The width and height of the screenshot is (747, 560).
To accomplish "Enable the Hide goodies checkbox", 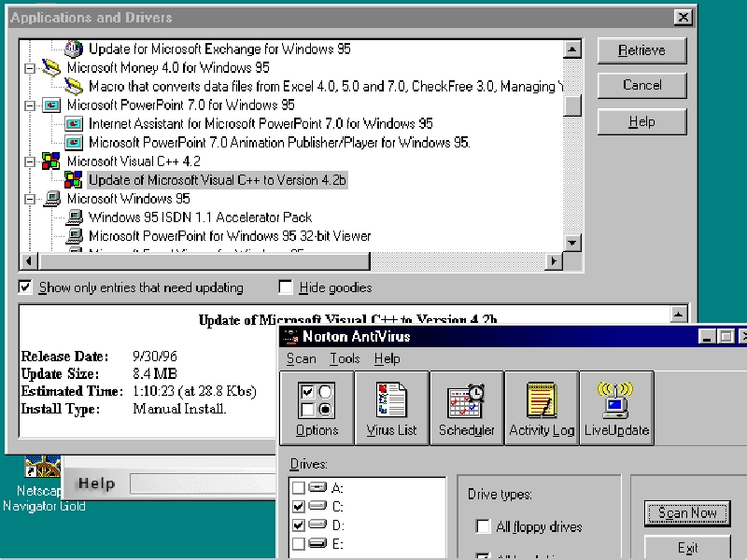I will click(x=286, y=287).
